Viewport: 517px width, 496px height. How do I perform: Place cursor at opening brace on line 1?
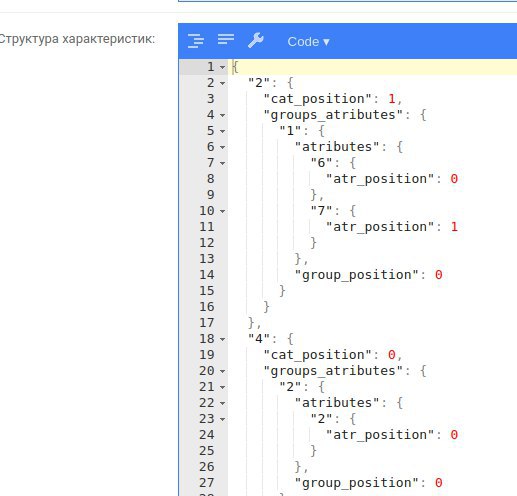point(235,67)
